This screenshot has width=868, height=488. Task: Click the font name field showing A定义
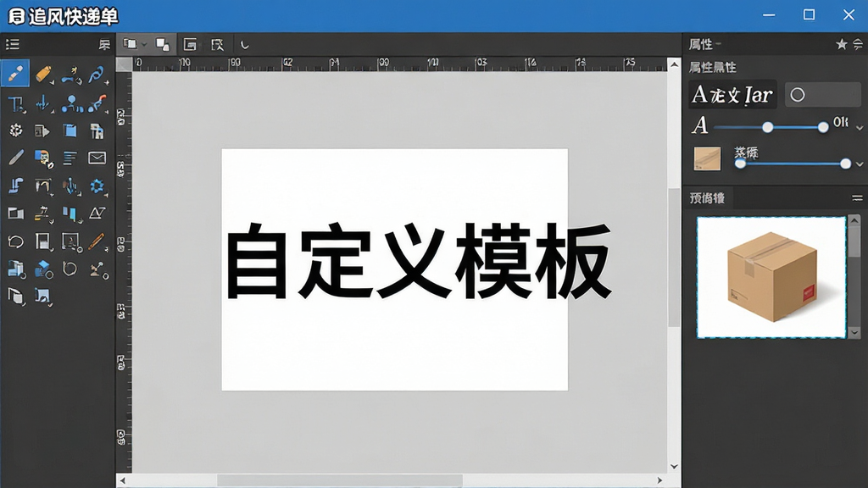tap(732, 95)
